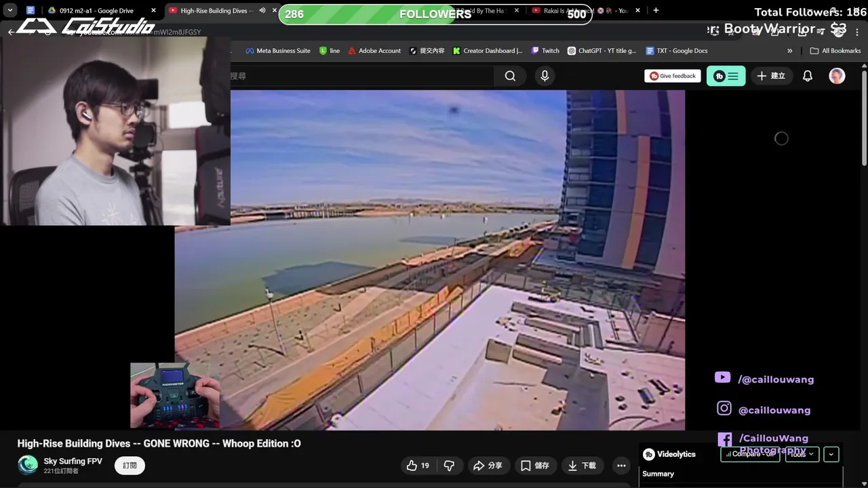868x488 pixels.
Task: Subscribe with the 訂閱 button
Action: [x=130, y=466]
